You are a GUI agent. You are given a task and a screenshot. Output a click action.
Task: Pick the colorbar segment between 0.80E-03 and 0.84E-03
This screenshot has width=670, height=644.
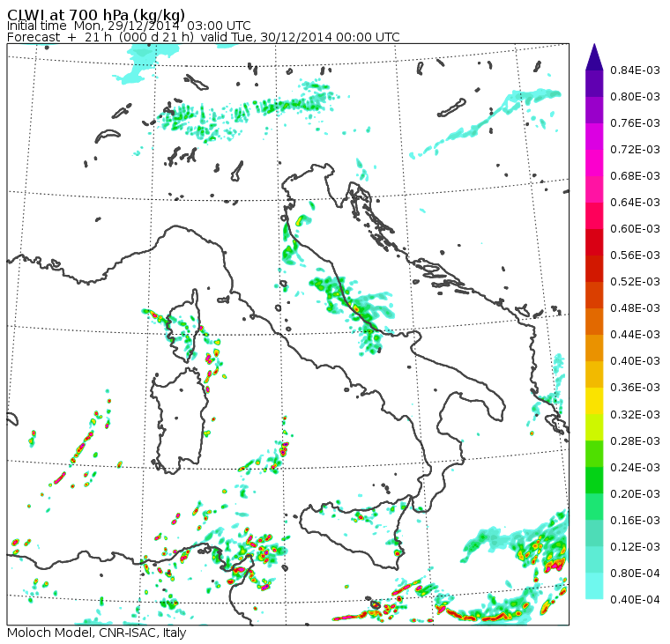(594, 84)
